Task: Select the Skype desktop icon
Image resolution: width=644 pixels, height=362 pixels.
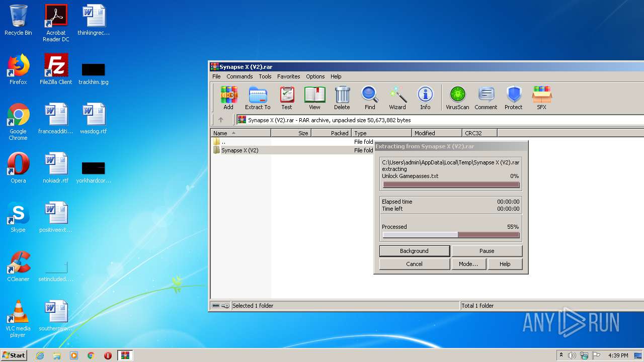Action: [18, 218]
